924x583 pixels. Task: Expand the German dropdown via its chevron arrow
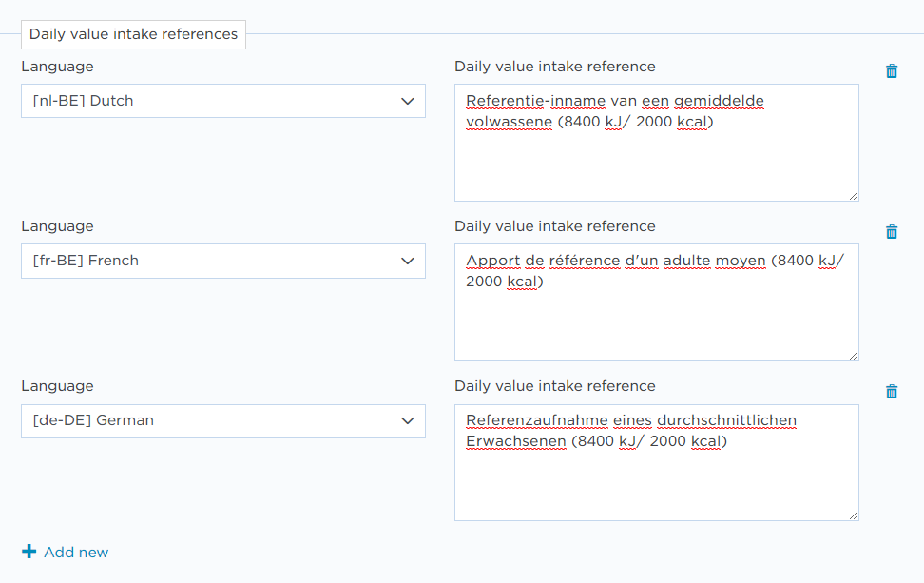click(x=407, y=421)
